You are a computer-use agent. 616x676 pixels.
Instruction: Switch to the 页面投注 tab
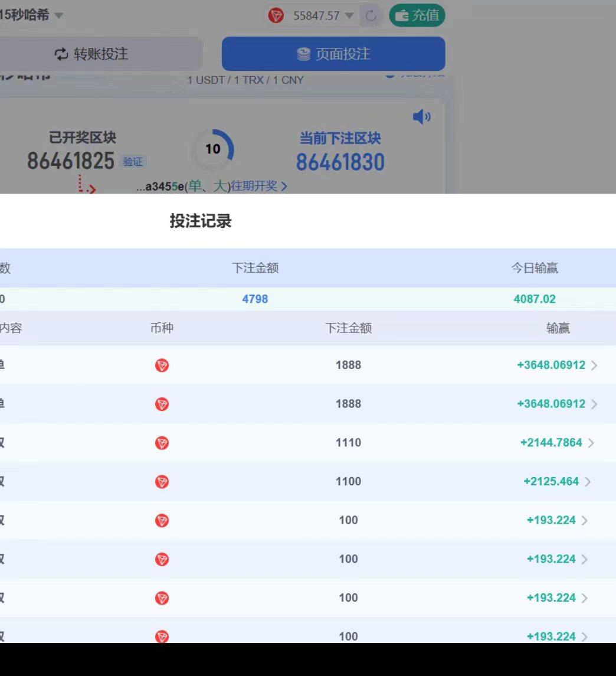point(333,54)
